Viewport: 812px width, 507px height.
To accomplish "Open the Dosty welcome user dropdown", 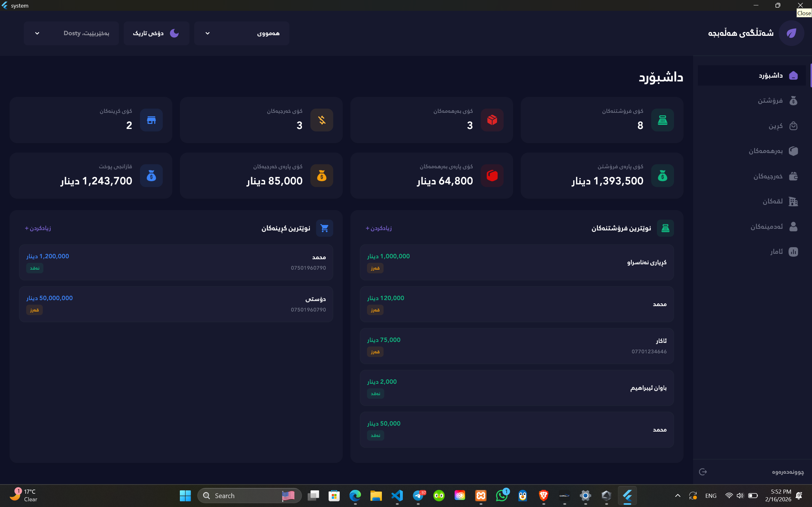I will point(71,33).
